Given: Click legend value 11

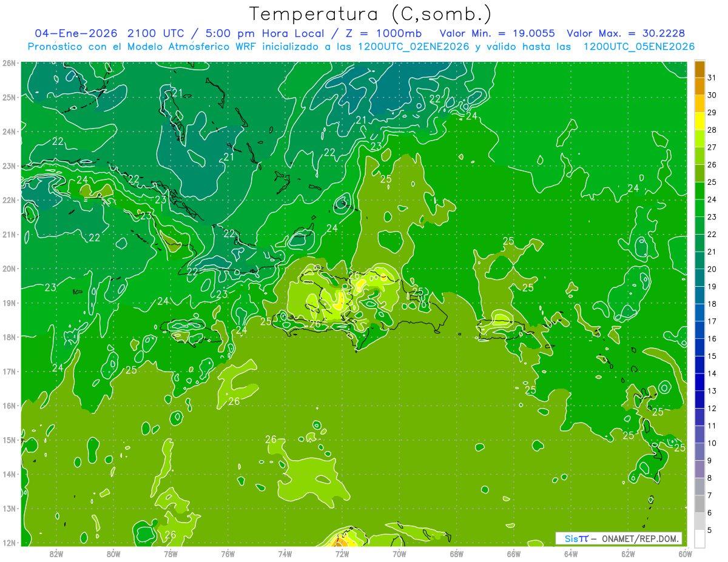Looking at the screenshot, I should [712, 426].
